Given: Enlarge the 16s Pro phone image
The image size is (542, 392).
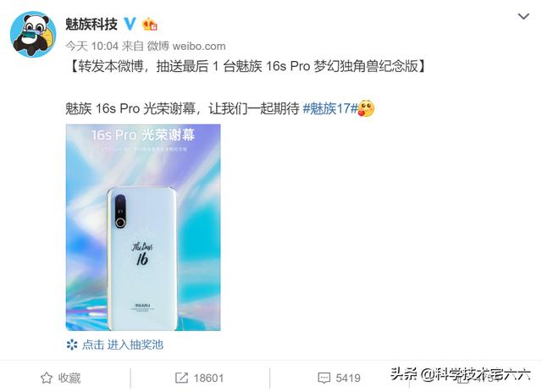Looking at the screenshot, I should point(143,228).
